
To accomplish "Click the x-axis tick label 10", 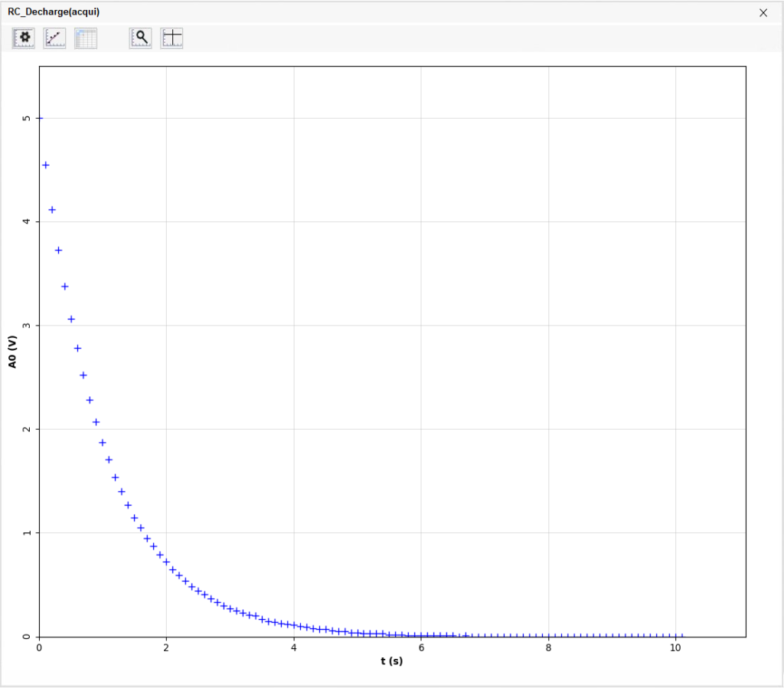I will [x=675, y=647].
